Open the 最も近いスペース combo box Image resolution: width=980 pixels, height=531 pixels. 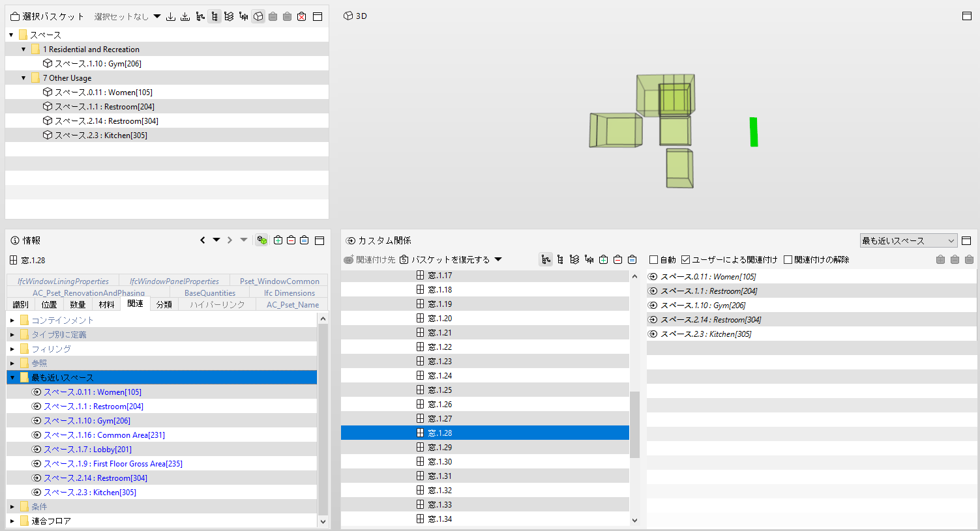click(x=908, y=240)
